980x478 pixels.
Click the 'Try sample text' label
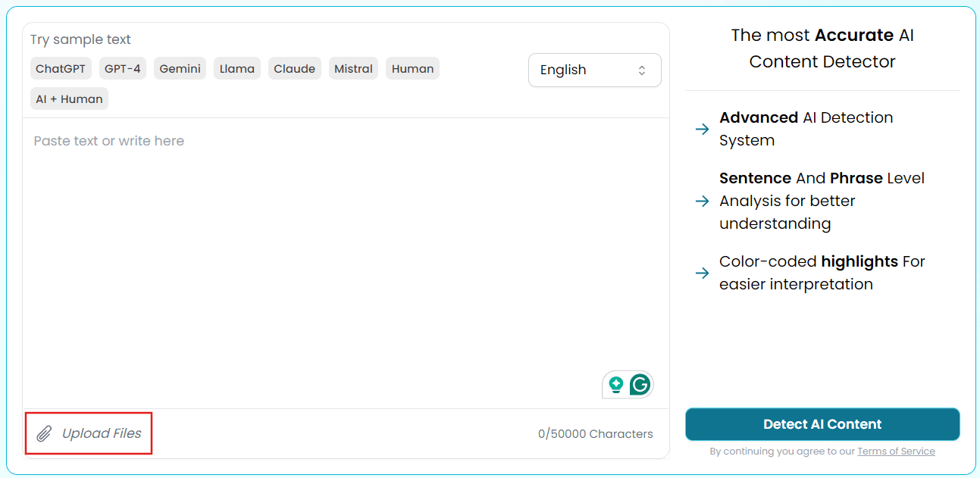80,39
